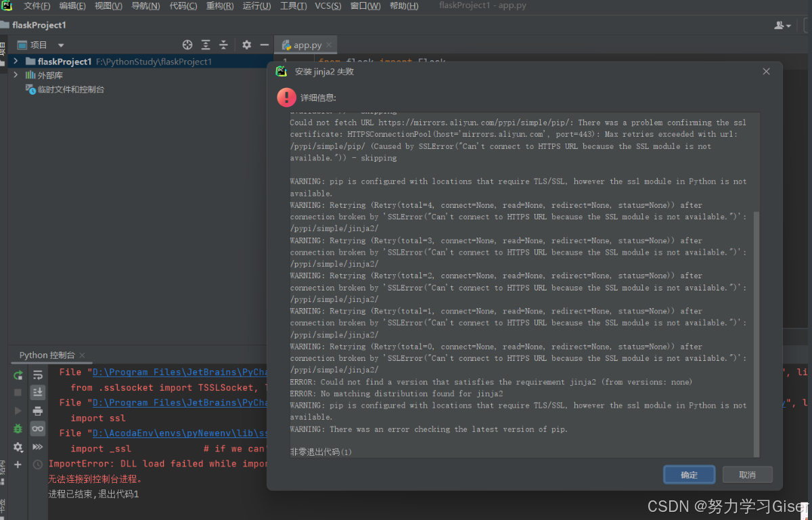Hide the project panel with the minus icon
This screenshot has width=812, height=520.
point(265,45)
